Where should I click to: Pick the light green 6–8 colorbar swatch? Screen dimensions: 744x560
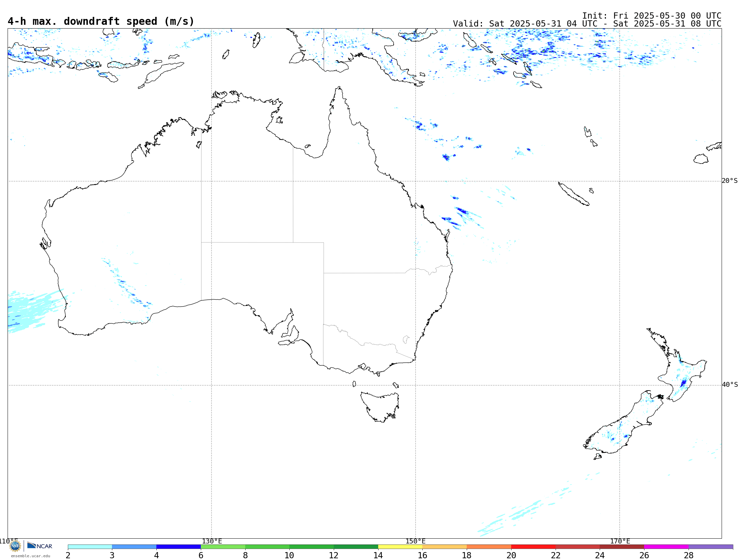pos(223,547)
